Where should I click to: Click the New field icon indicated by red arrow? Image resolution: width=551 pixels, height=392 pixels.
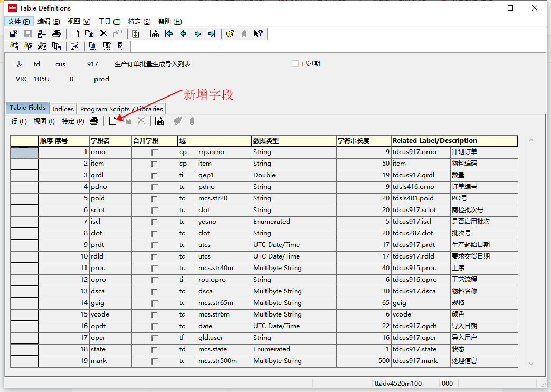point(113,120)
